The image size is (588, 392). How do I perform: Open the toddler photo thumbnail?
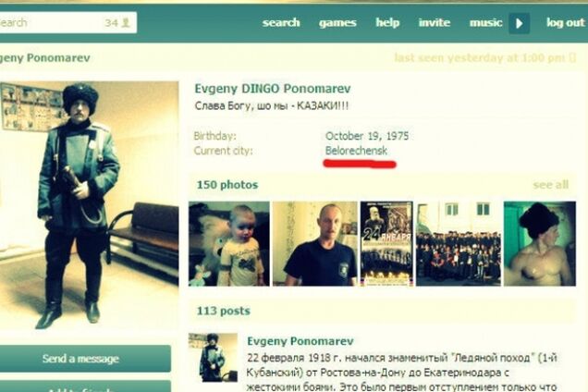click(x=228, y=243)
